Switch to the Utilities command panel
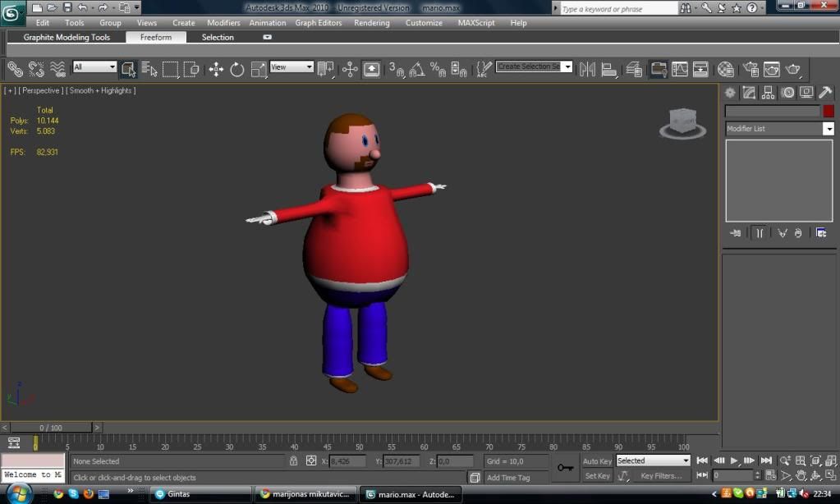 (x=825, y=93)
